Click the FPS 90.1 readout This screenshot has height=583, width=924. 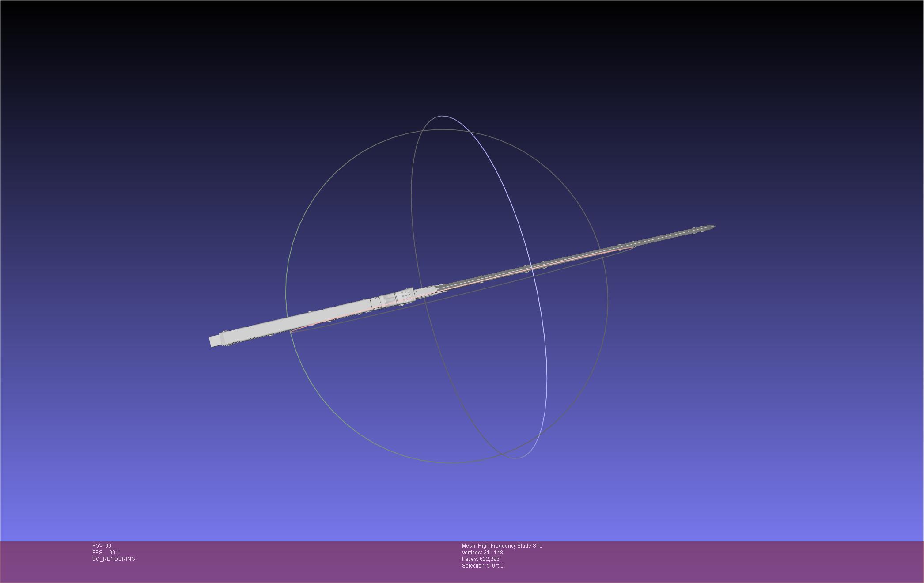click(x=106, y=553)
